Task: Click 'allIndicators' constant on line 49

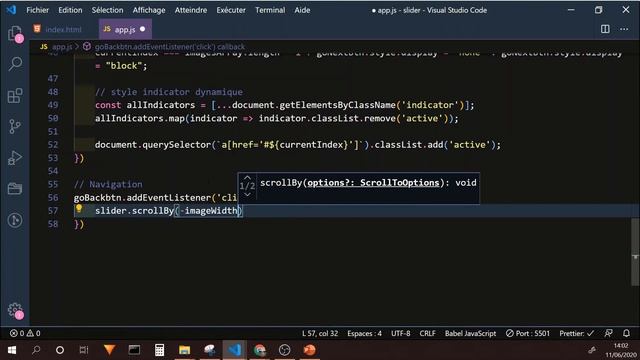Action: click(x=161, y=105)
